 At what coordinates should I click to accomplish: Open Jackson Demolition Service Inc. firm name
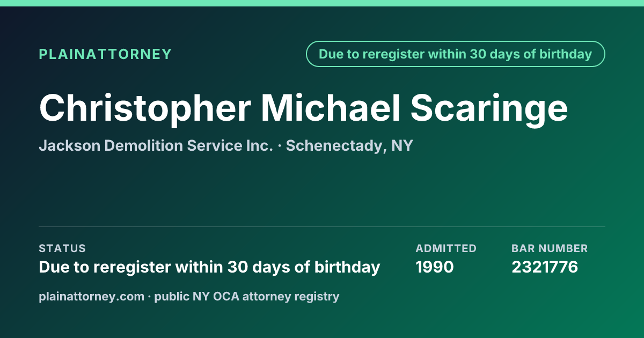click(156, 145)
